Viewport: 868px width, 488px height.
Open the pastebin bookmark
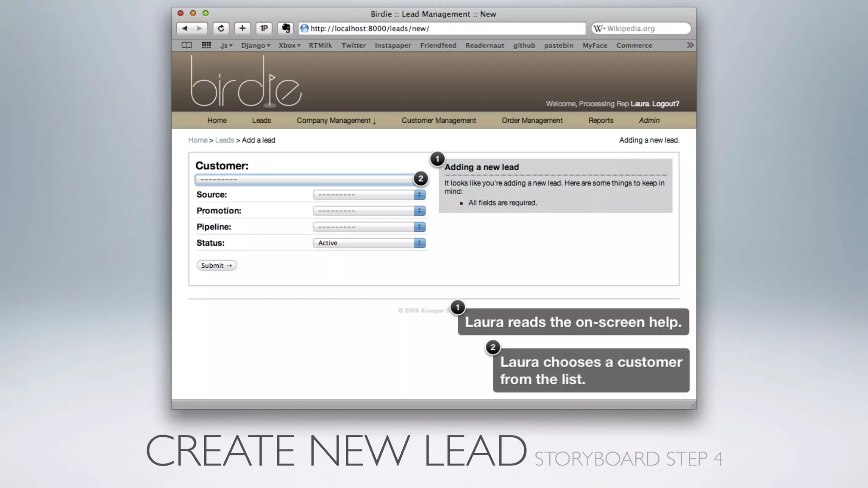559,45
